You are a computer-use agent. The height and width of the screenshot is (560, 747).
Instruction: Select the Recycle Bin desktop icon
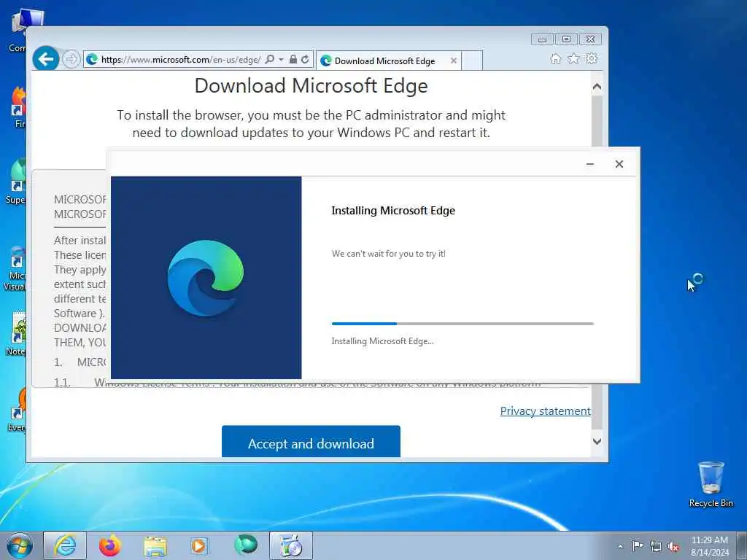pos(711,484)
